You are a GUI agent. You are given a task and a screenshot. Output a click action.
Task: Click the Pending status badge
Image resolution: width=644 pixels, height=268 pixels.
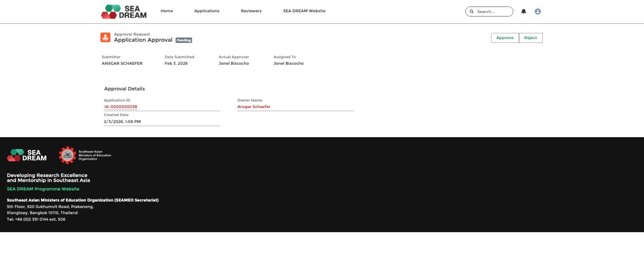tap(184, 40)
